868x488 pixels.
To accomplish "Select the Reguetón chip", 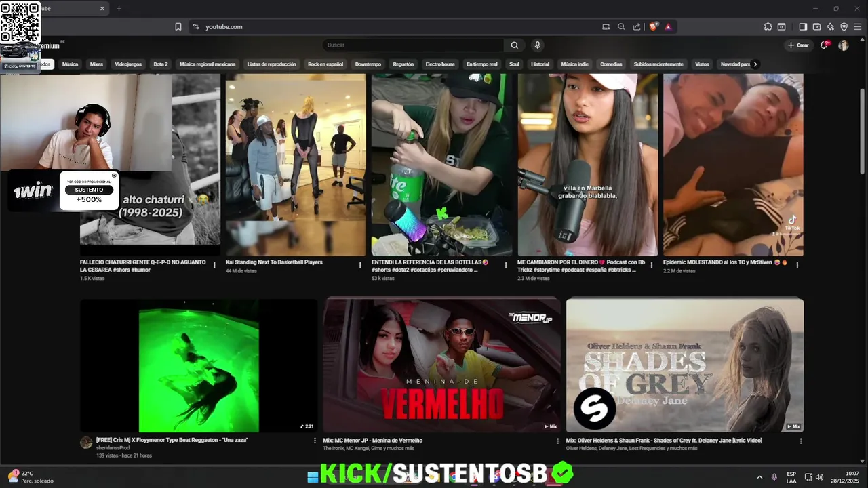I will 403,64.
